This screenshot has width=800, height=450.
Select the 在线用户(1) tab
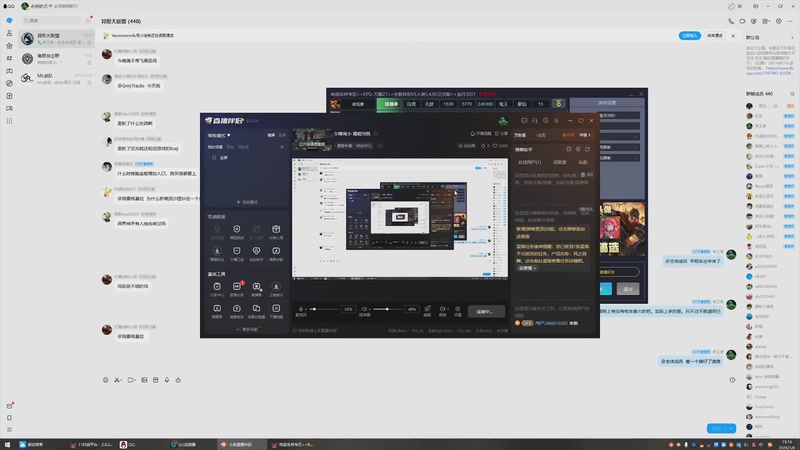[x=529, y=162]
